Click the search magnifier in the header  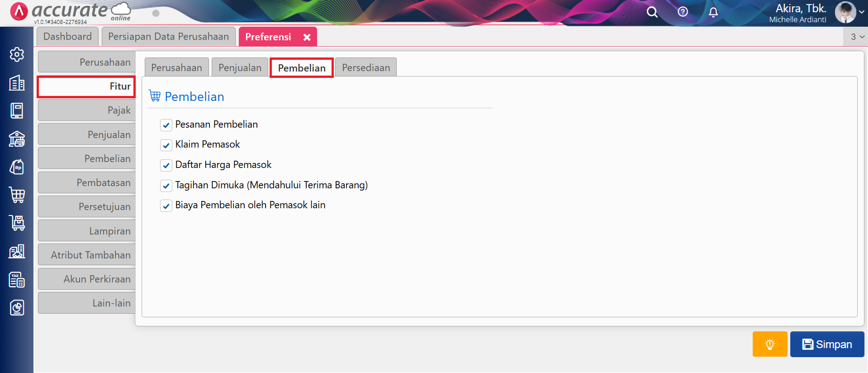[x=652, y=12]
